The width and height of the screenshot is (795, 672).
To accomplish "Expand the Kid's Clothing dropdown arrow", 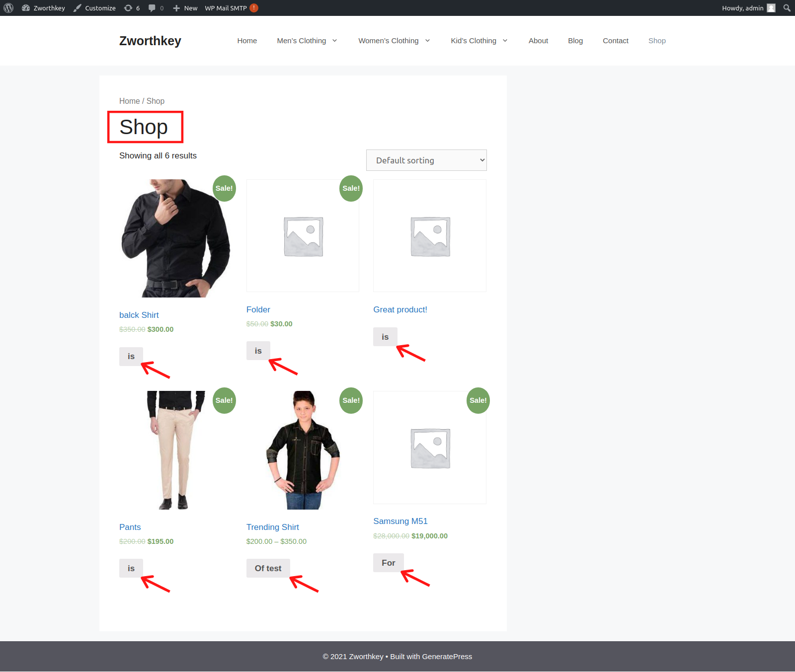I will pyautogui.click(x=505, y=41).
